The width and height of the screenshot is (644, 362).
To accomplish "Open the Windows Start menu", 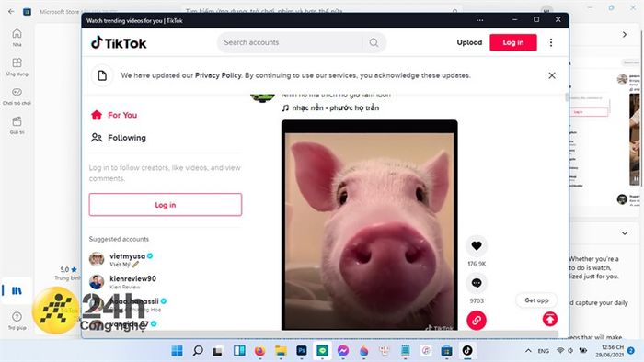I will pos(177,351).
